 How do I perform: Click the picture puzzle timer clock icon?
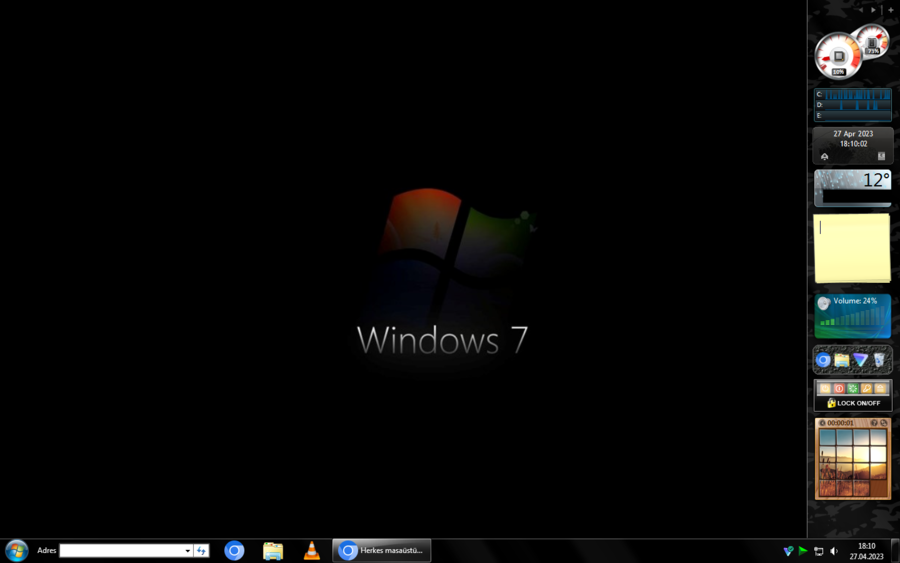822,423
